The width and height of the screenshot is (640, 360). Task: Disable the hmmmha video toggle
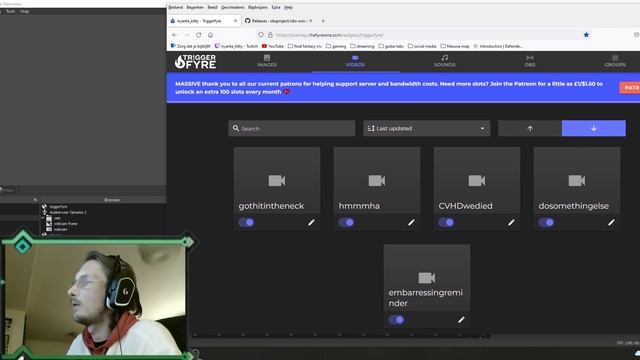[x=346, y=222]
